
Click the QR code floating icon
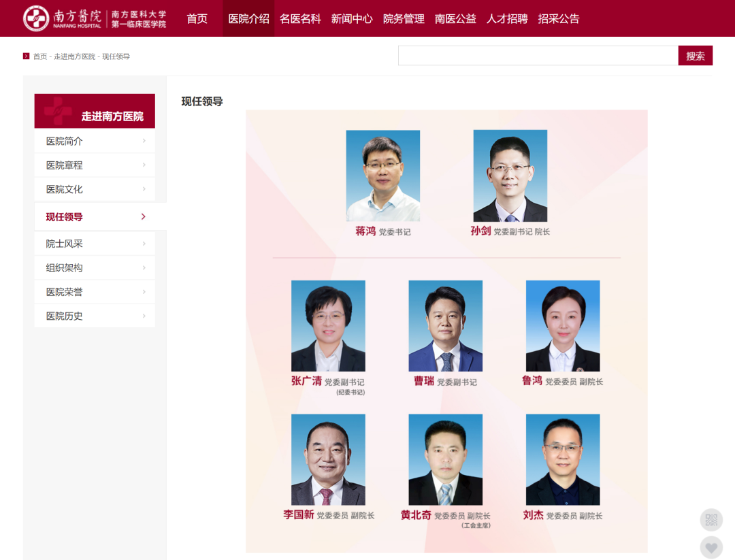(x=711, y=520)
